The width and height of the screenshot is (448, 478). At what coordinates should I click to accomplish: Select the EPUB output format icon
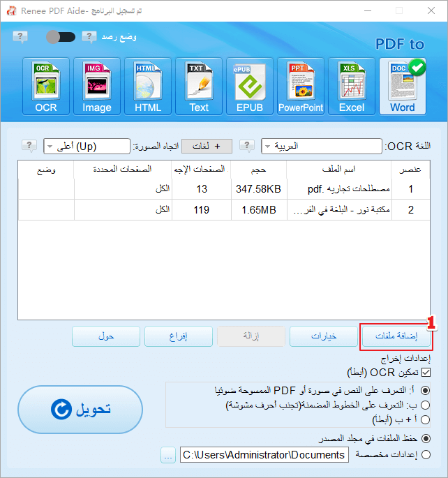coord(250,87)
